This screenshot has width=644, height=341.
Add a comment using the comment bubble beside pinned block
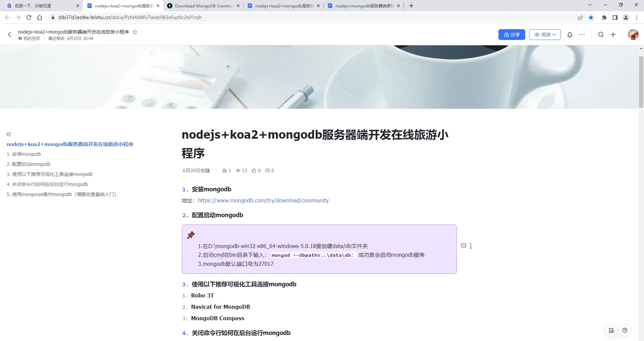point(464,246)
